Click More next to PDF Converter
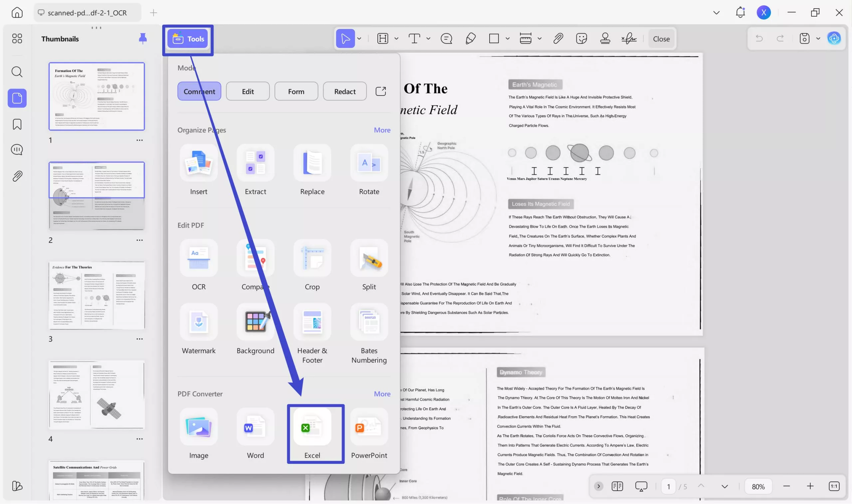This screenshot has width=852, height=504. pyautogui.click(x=382, y=394)
